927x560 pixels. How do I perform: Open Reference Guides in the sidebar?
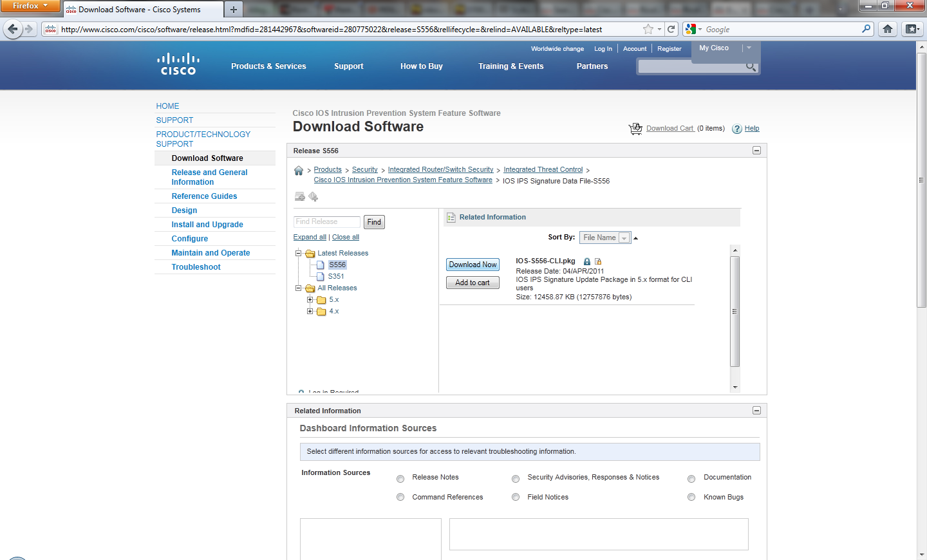204,196
